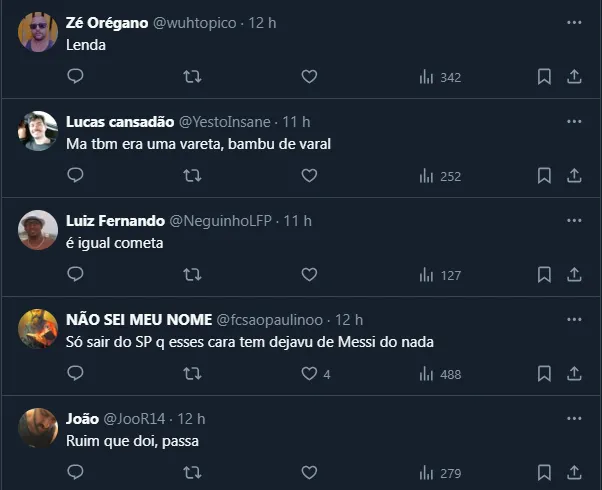Reply to the NÃO SEI MEU NOME tweet
Screen dimensions: 602x490
tap(75, 373)
